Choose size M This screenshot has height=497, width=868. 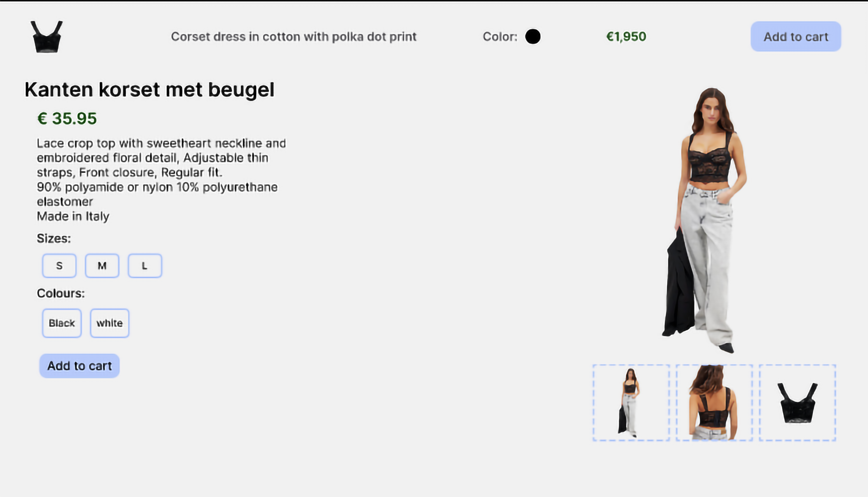coord(102,266)
